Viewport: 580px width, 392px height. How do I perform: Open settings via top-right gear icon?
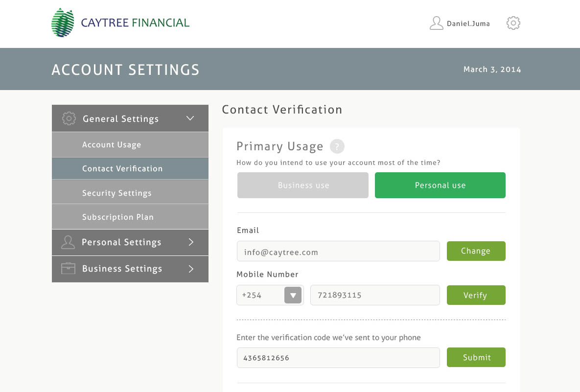[x=513, y=23]
